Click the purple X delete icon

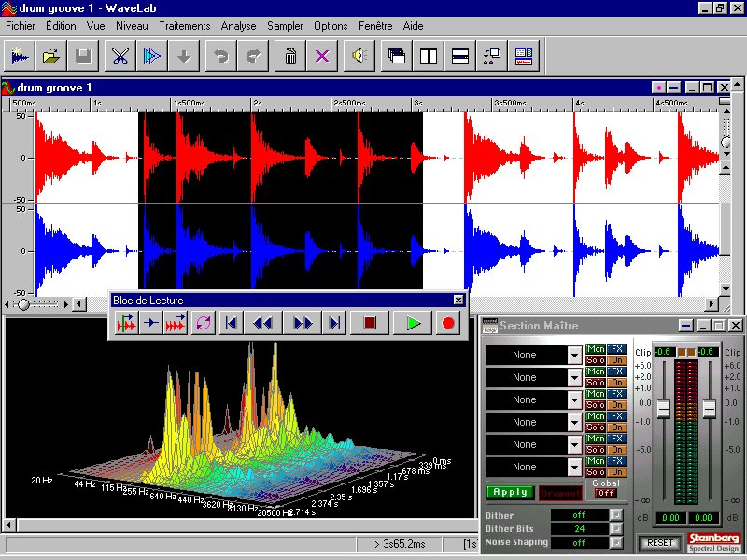[322, 56]
